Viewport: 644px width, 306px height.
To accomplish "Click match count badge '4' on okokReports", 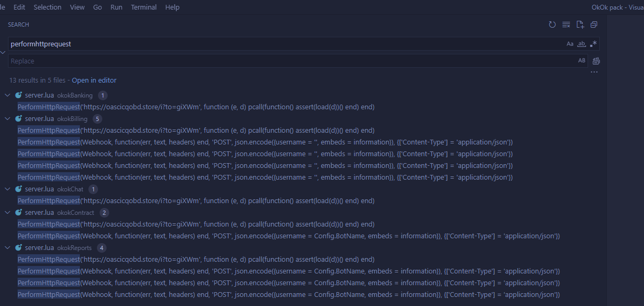I will click(102, 248).
